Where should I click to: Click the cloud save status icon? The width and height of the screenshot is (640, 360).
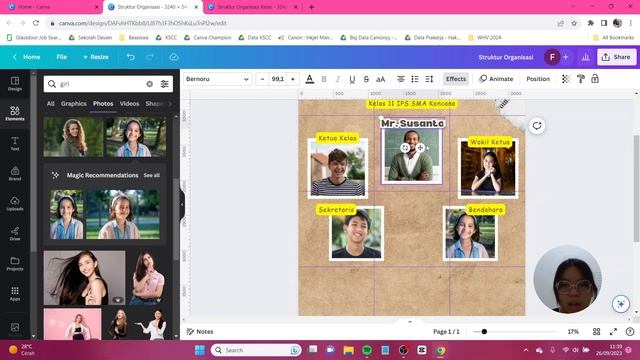point(174,57)
